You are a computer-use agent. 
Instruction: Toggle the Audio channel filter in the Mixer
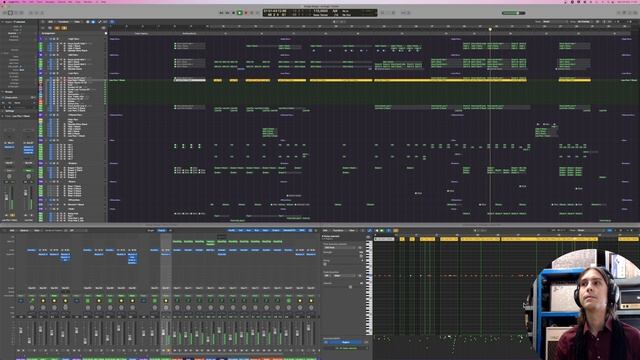tap(231, 231)
